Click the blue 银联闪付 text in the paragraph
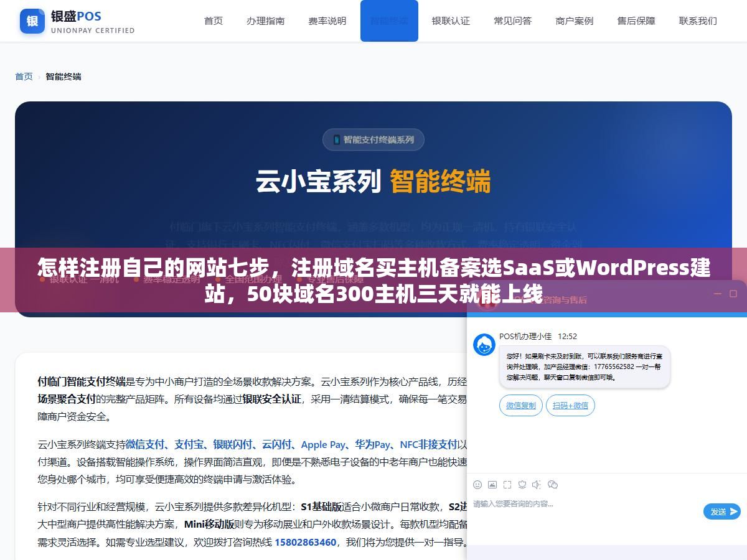This screenshot has width=747, height=560. click(233, 444)
